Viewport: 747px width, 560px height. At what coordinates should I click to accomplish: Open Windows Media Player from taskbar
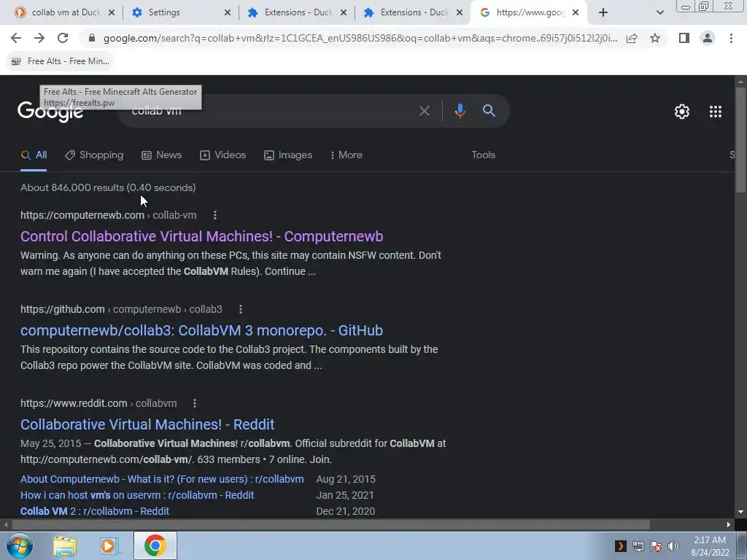point(109,546)
